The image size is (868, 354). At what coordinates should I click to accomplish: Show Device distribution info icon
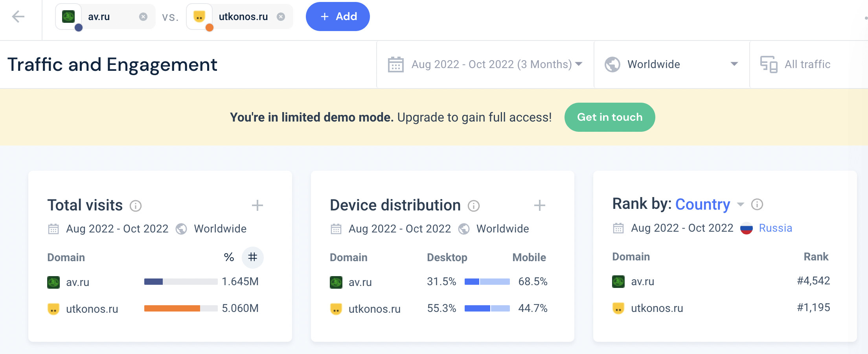474,206
